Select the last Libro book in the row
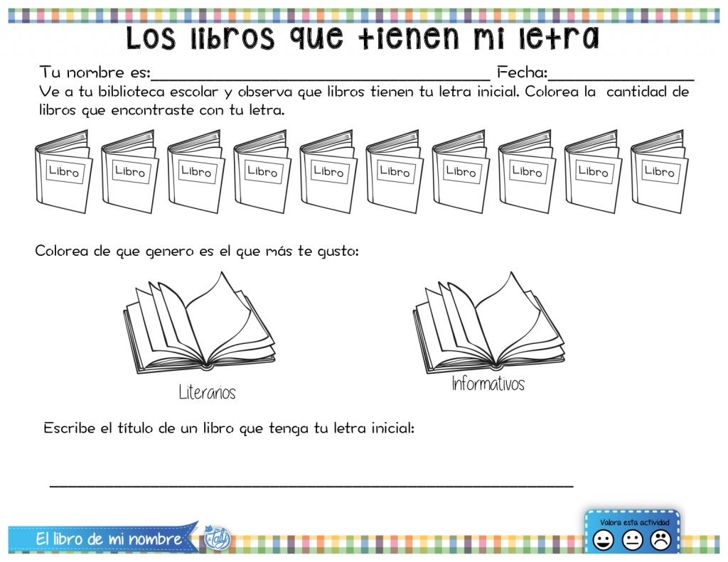Screen dimensions: 728x562 (x=658, y=171)
